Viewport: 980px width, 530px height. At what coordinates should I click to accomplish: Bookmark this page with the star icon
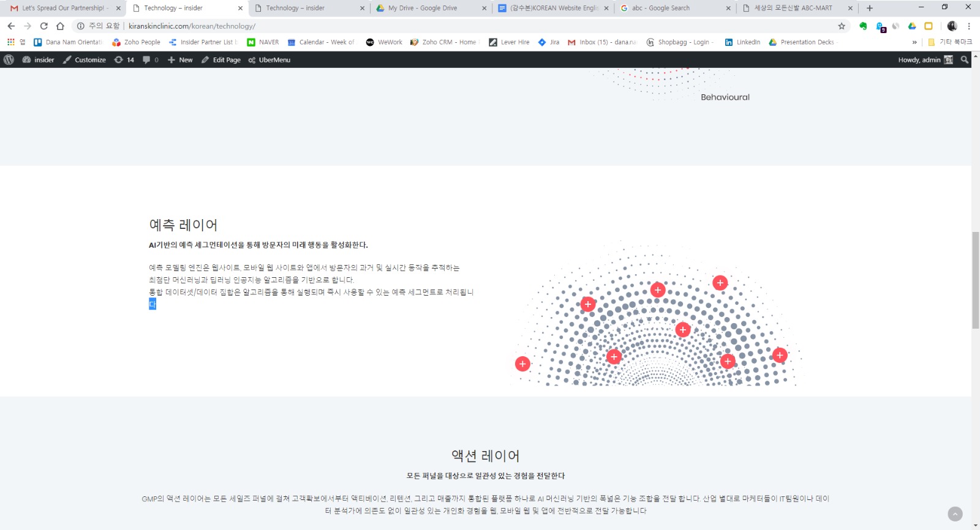click(x=842, y=26)
